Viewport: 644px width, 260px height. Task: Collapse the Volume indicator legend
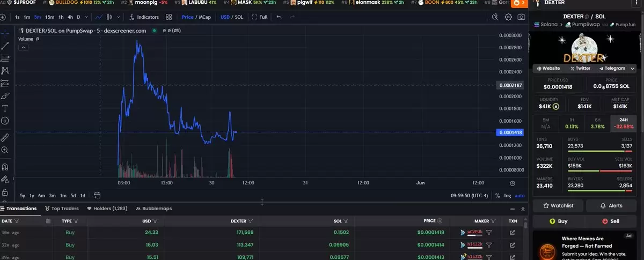(23, 47)
